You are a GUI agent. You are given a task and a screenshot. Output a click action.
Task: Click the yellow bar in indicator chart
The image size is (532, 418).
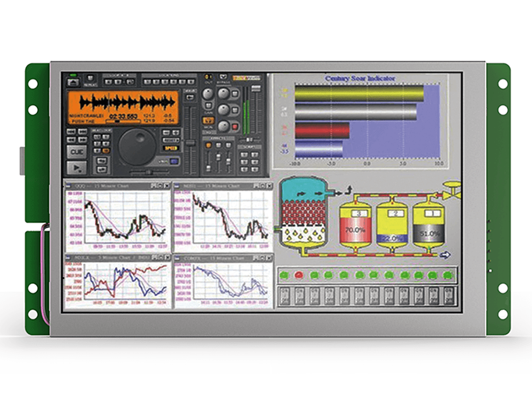[359, 93]
